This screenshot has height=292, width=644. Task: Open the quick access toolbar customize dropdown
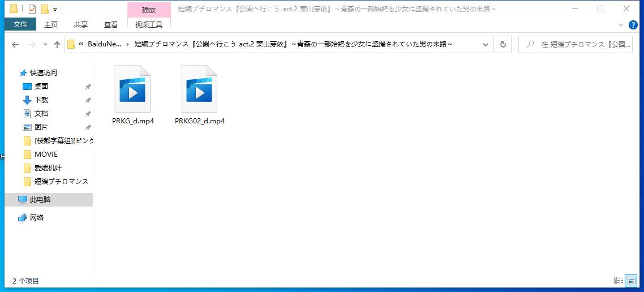coord(55,9)
